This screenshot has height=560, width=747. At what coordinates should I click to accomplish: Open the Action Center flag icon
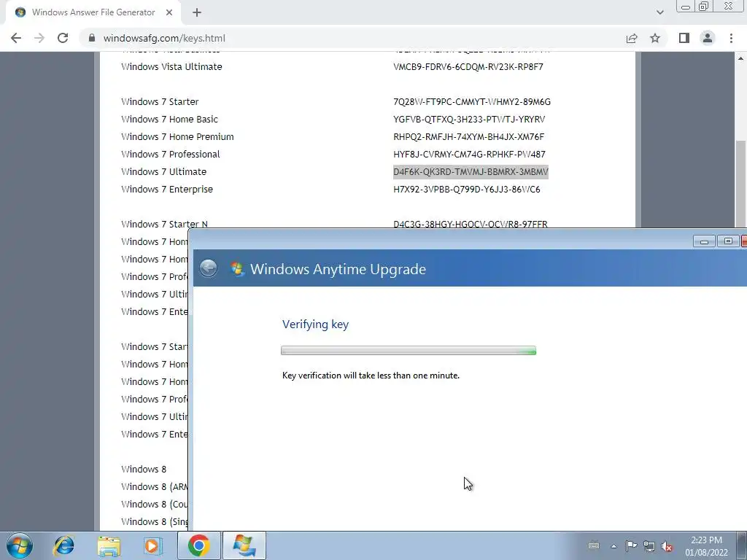click(631, 545)
